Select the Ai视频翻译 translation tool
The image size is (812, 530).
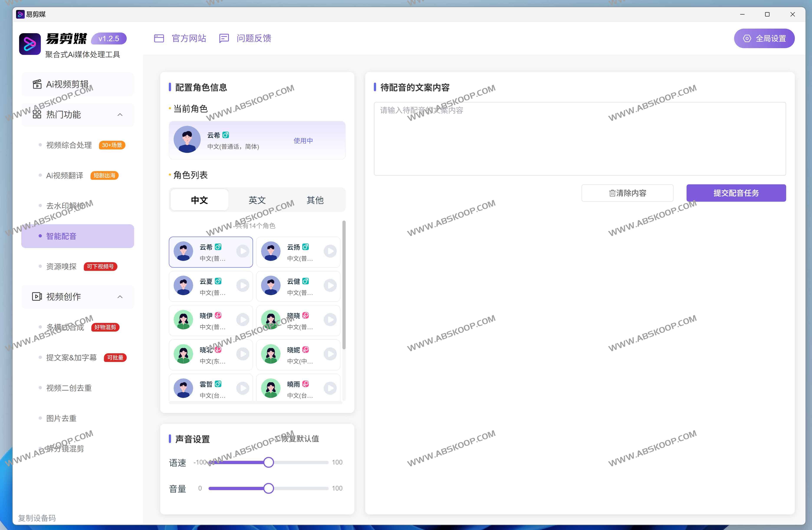click(64, 175)
